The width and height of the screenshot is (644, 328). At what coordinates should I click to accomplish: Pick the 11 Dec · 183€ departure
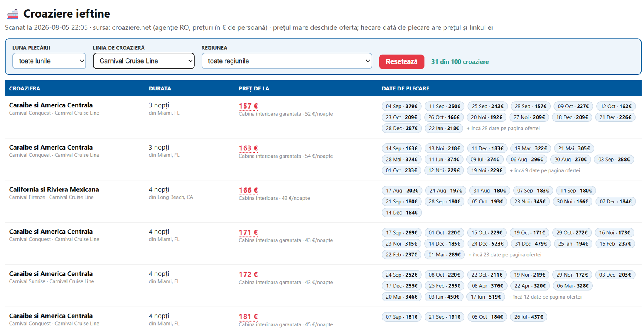click(487, 148)
